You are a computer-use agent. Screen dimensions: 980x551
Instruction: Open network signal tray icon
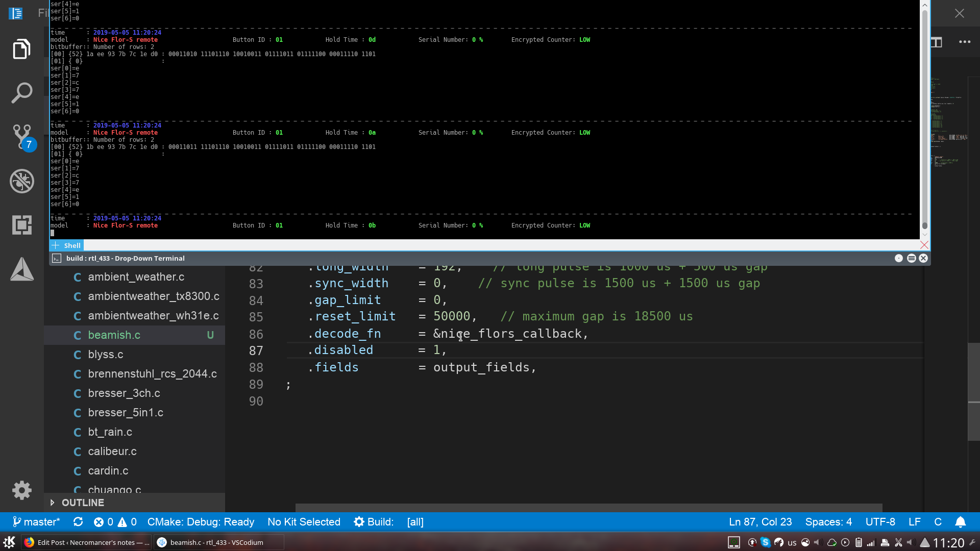pos(871,543)
